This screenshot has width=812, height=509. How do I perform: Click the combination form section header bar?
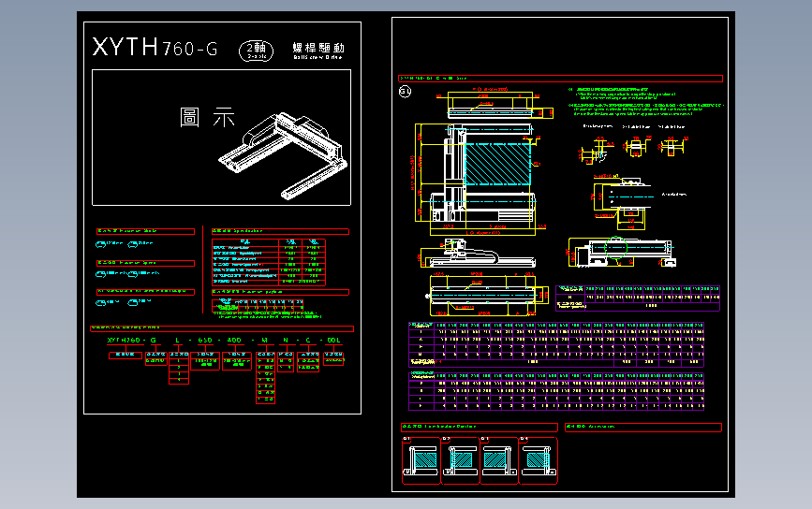point(480,428)
